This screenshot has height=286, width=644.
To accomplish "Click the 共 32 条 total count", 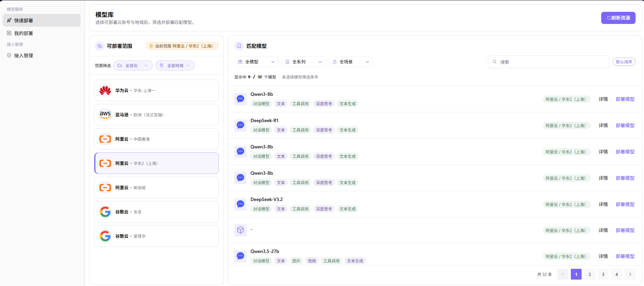I will tap(545, 274).
